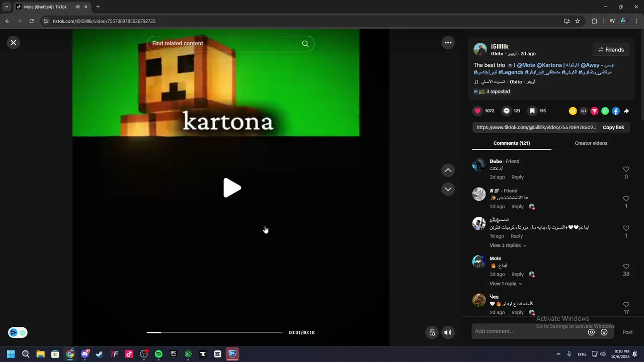
Task: Reply to Mote's comment
Action: click(517, 275)
